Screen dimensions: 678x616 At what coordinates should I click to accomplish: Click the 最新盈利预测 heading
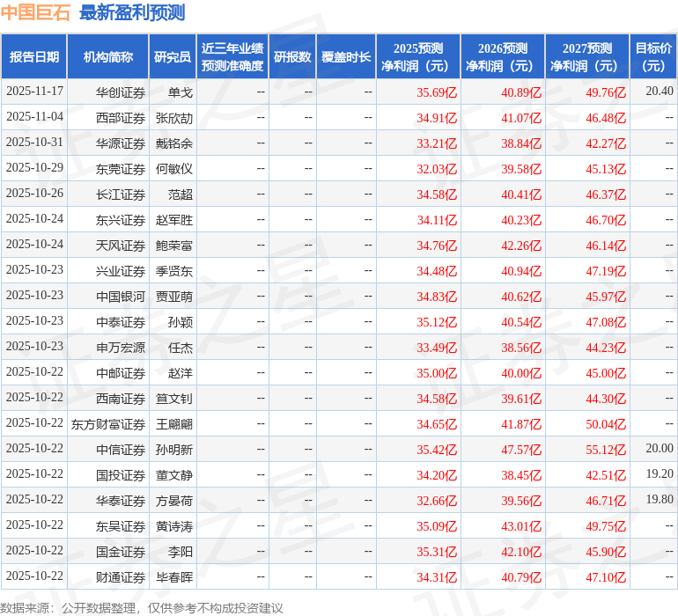[x=132, y=12]
